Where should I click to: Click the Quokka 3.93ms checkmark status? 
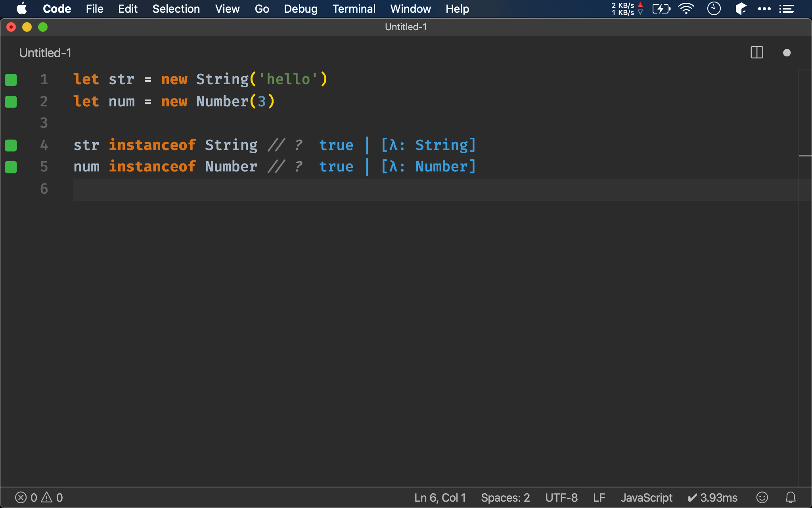712,497
